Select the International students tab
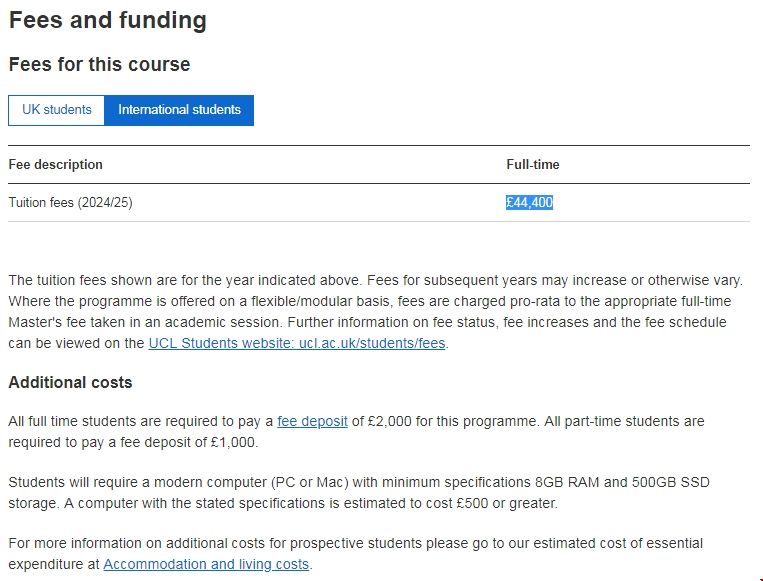763x581 pixels. click(179, 110)
